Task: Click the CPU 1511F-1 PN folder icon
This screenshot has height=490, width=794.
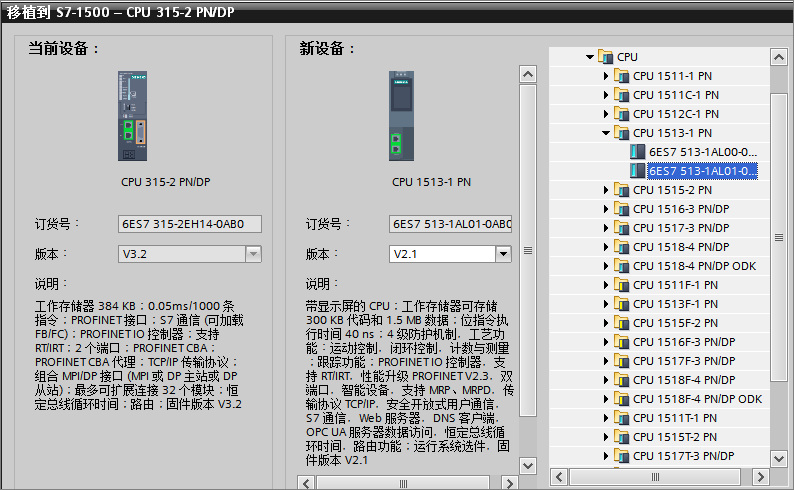Action: coord(621,285)
